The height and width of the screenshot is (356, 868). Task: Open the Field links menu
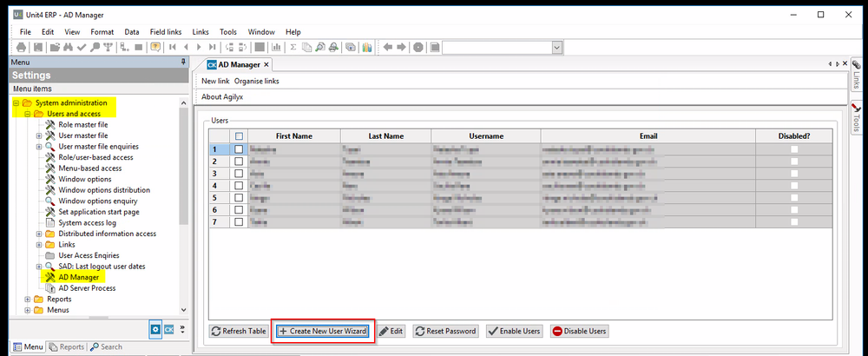pyautogui.click(x=165, y=32)
